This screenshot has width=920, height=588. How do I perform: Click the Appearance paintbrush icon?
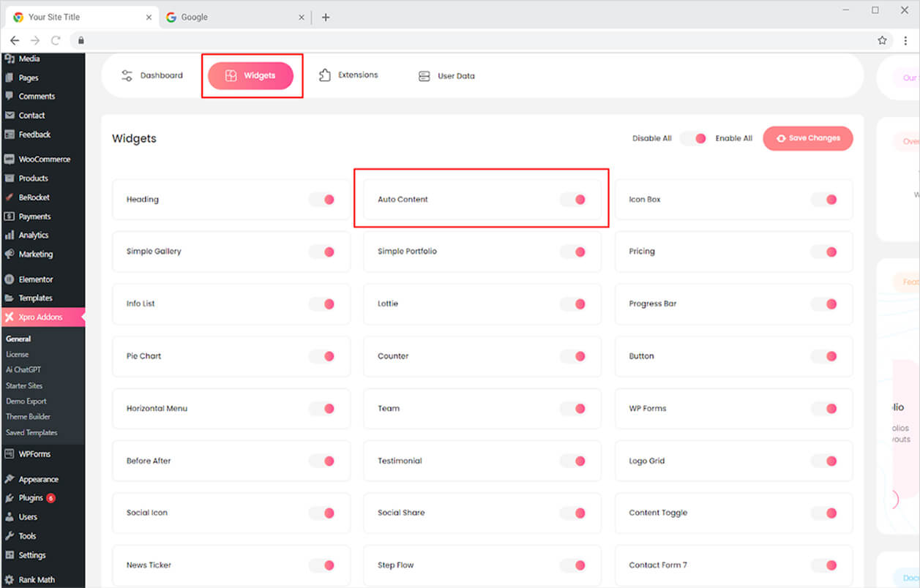click(x=9, y=480)
